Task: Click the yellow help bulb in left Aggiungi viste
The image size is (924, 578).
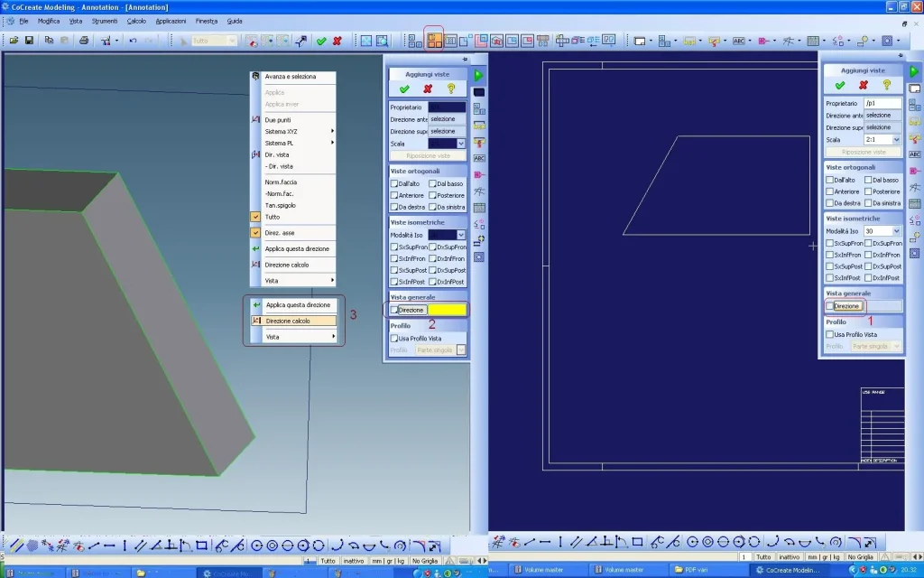Action: pos(451,89)
